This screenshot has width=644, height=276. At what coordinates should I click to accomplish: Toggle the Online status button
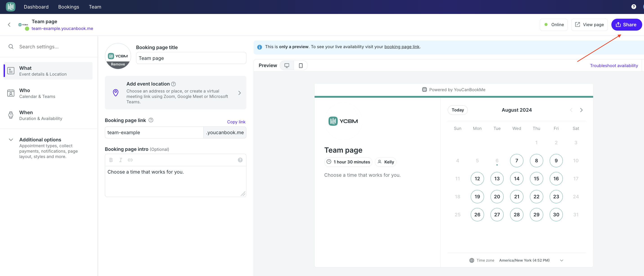(x=554, y=25)
